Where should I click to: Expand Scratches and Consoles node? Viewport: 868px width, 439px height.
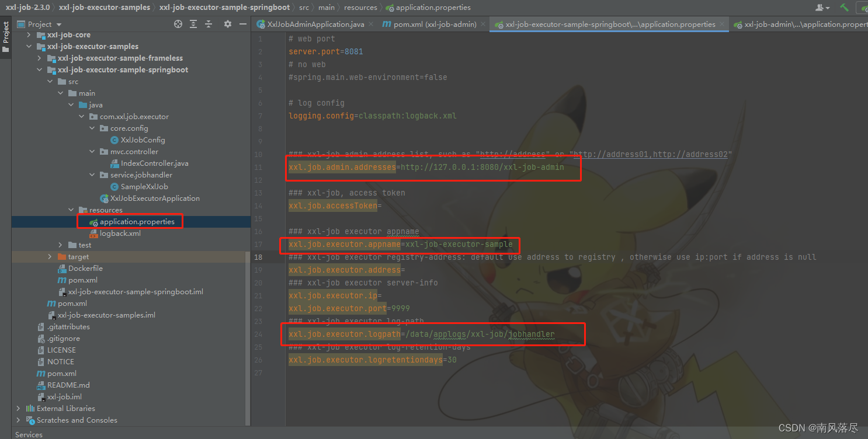coord(19,420)
